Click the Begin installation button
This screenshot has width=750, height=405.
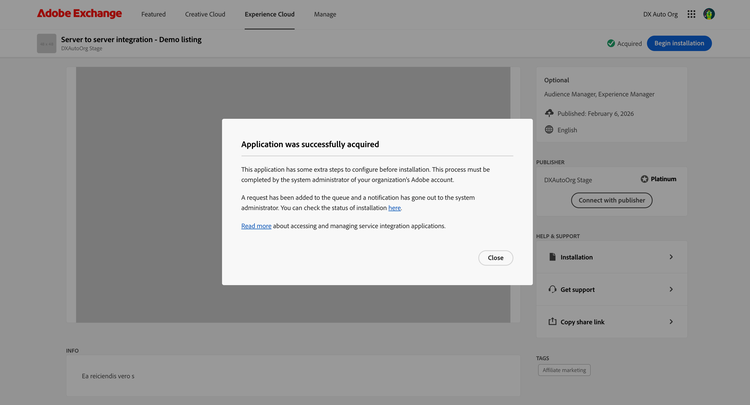[x=679, y=43]
